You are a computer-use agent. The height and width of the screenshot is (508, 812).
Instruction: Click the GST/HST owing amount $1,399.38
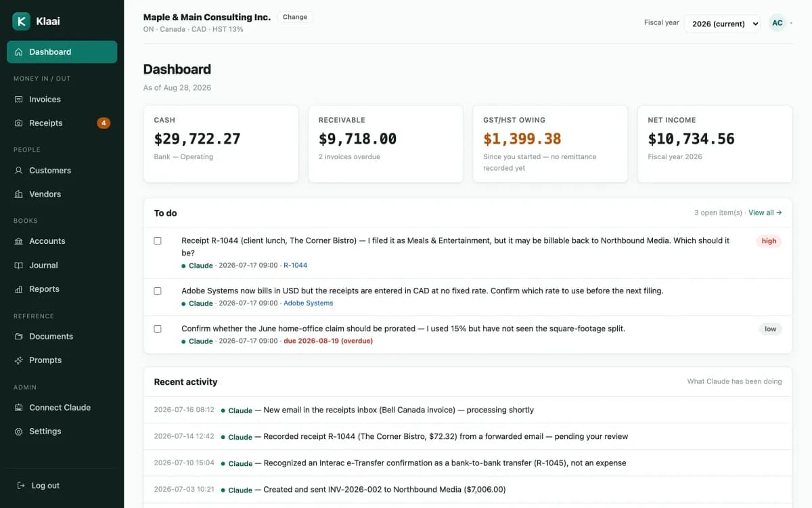[522, 139]
